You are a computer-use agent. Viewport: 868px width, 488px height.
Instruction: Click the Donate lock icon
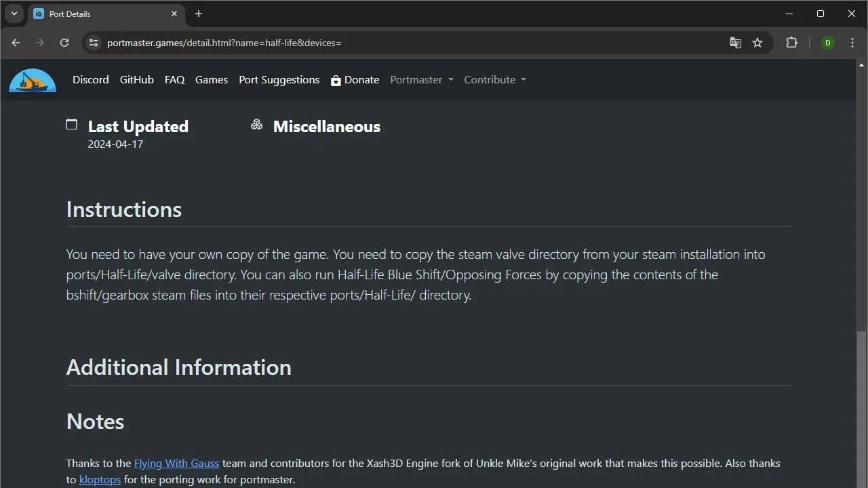pos(336,80)
